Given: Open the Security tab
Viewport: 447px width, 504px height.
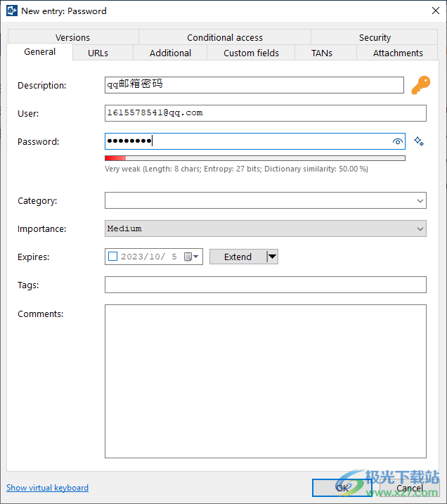Looking at the screenshot, I should point(375,37).
